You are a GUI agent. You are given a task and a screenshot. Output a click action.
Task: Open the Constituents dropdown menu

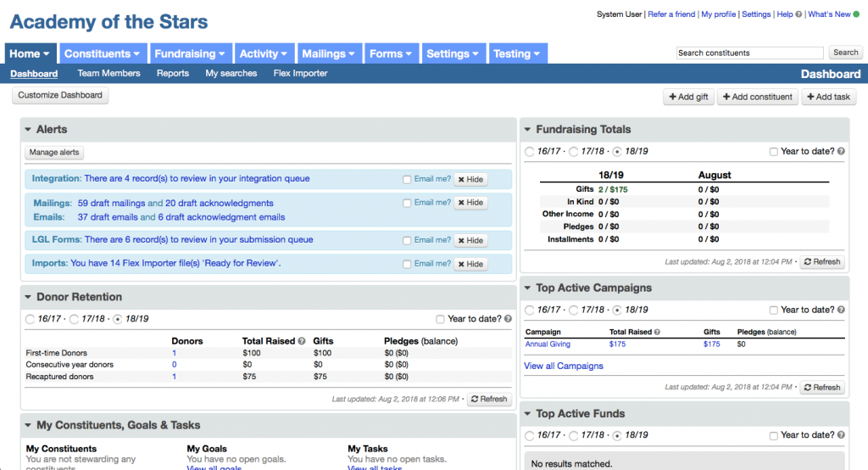pos(103,53)
